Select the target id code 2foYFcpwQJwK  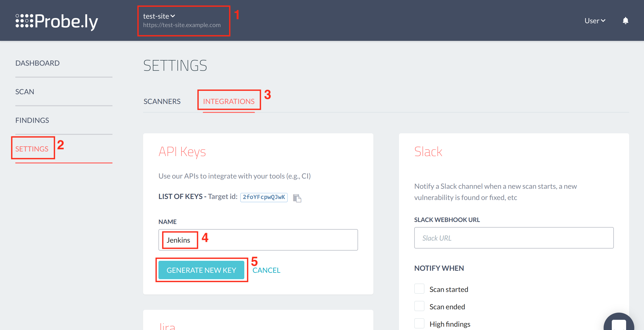pyautogui.click(x=264, y=197)
